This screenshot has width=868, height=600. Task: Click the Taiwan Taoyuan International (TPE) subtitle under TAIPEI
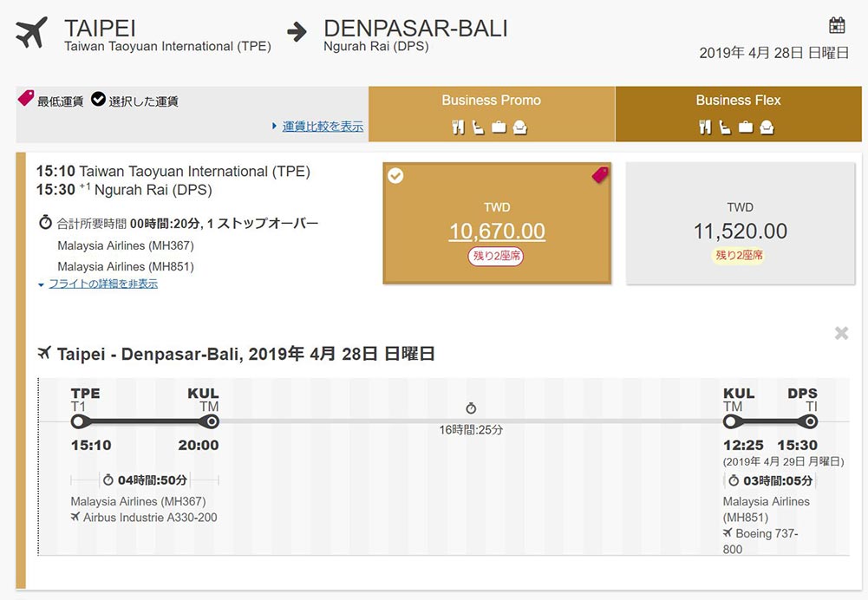pos(167,47)
